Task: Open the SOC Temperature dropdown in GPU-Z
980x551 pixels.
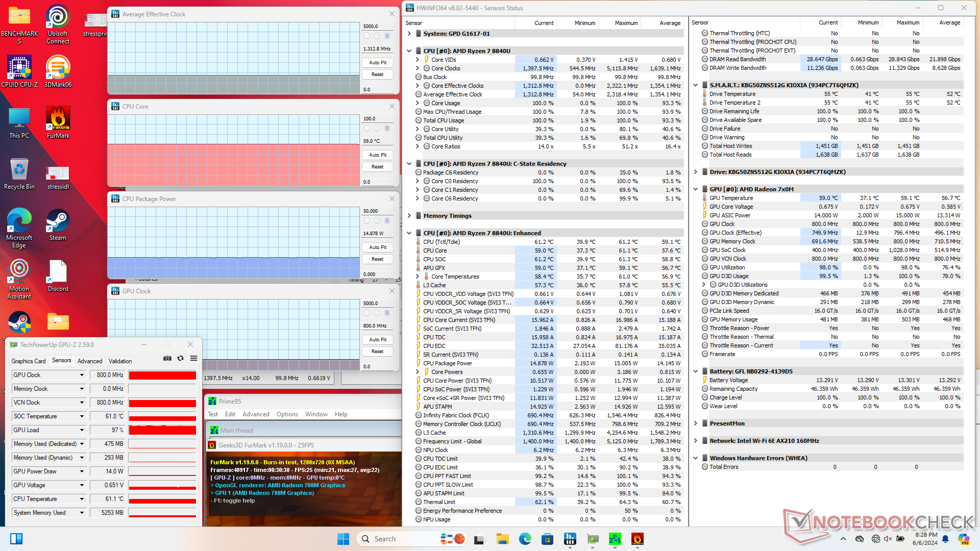Action: [82, 416]
